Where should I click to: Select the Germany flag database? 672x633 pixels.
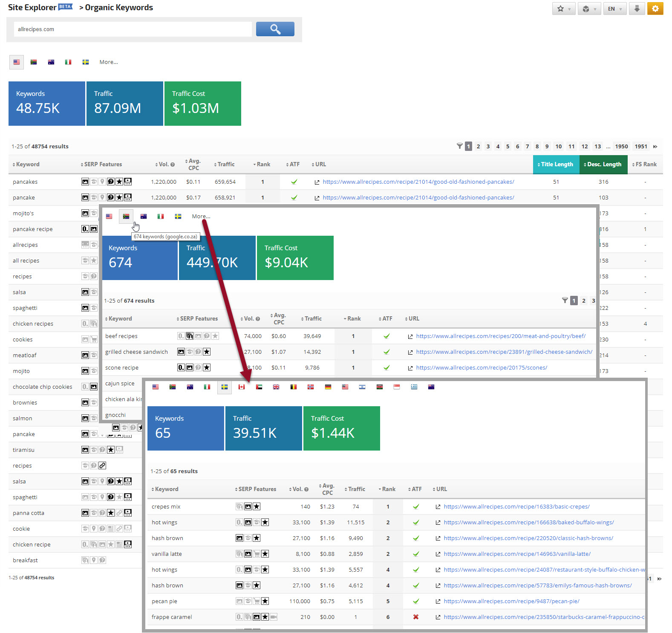coord(328,387)
